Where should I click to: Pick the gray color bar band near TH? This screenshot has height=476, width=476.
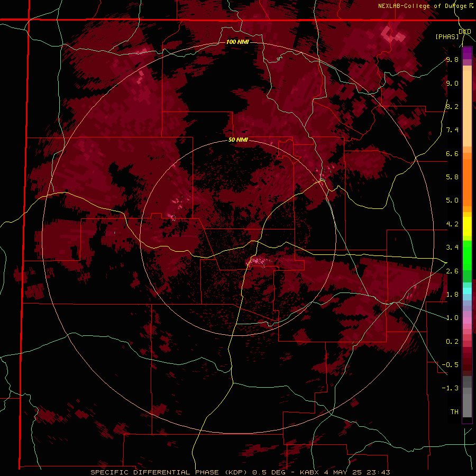467,405
